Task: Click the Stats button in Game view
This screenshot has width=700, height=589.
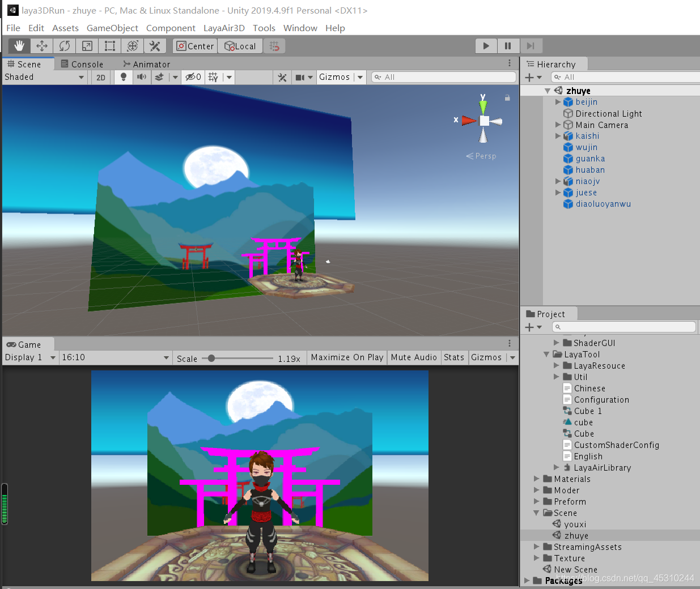Action: click(x=454, y=357)
